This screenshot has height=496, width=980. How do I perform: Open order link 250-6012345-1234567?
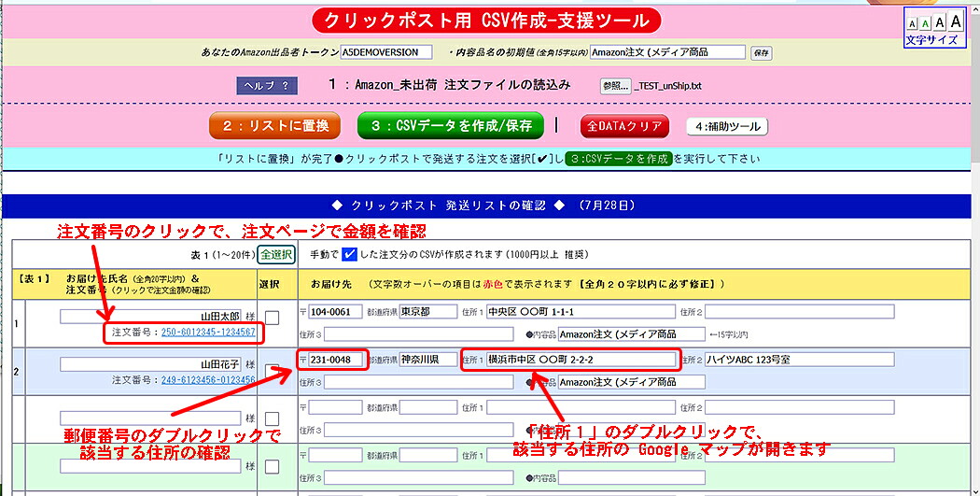pos(208,333)
